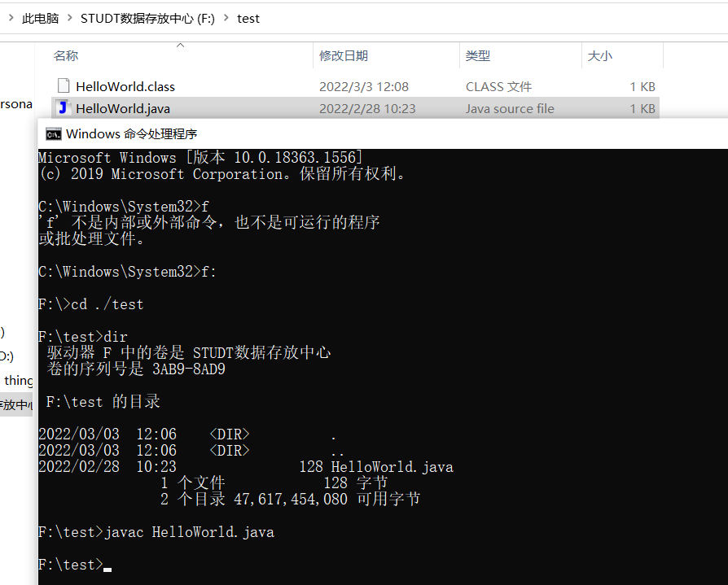The height and width of the screenshot is (585, 728).
Task: Click the 47,617,454,080 可用字节 line
Action: click(x=327, y=500)
